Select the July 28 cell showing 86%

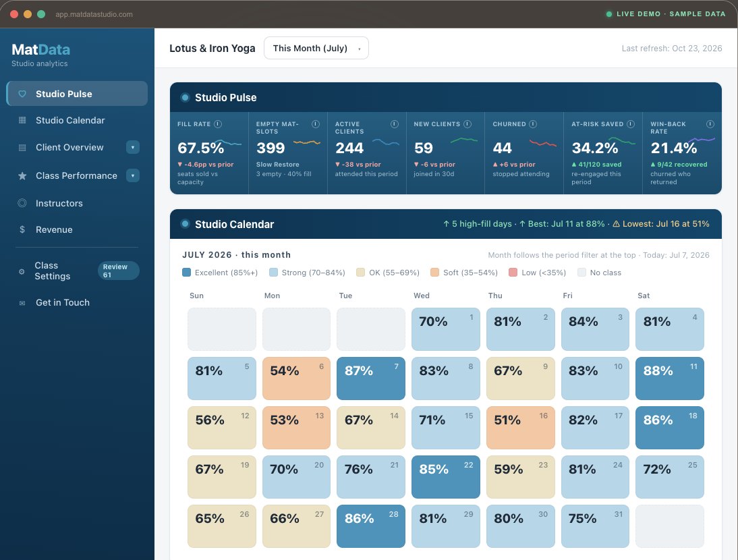pos(371,526)
